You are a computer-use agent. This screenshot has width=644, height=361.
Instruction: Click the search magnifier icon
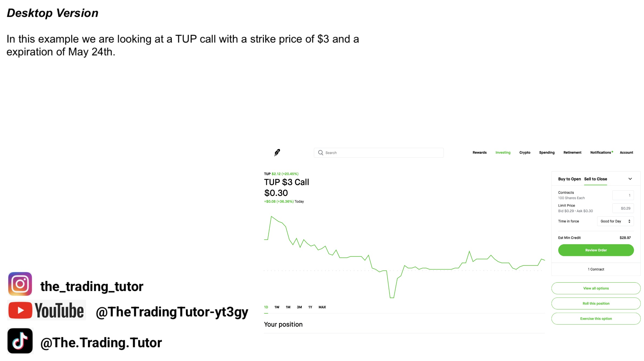[x=320, y=153]
